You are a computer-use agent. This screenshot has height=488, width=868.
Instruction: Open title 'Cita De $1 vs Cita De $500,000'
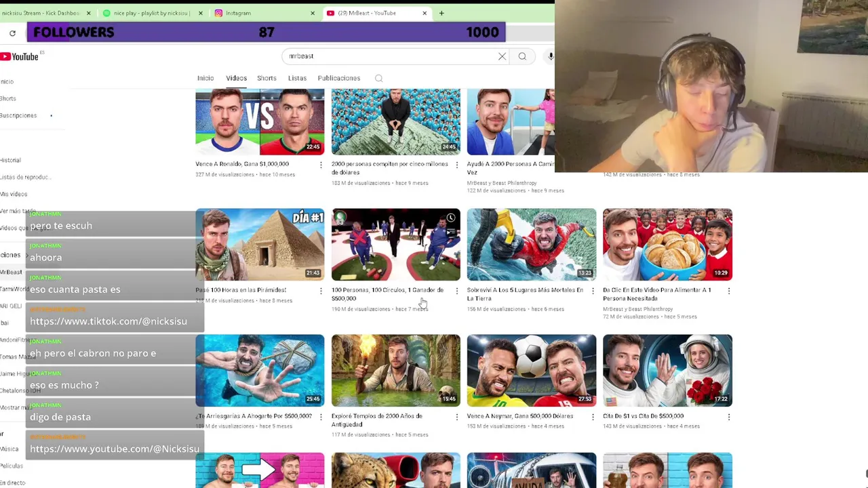coord(643,416)
